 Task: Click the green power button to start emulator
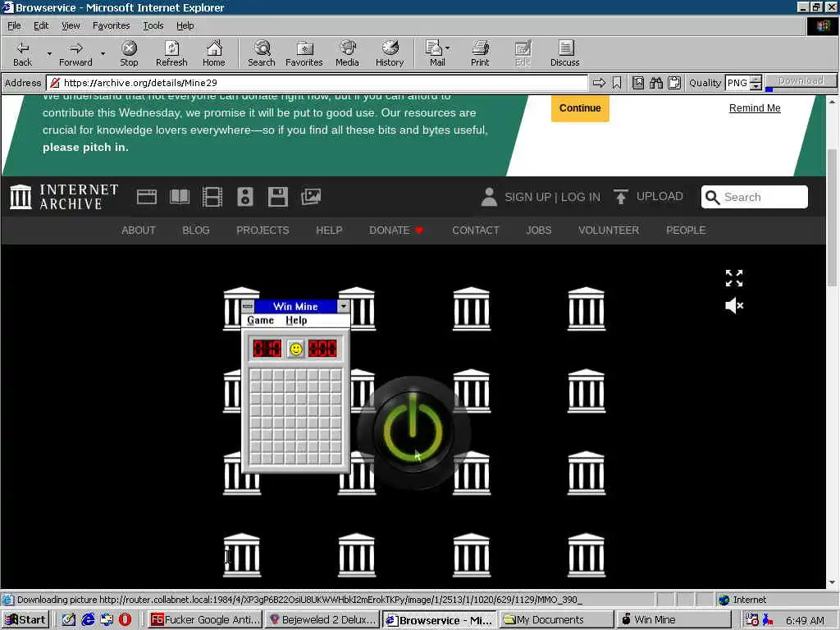413,431
